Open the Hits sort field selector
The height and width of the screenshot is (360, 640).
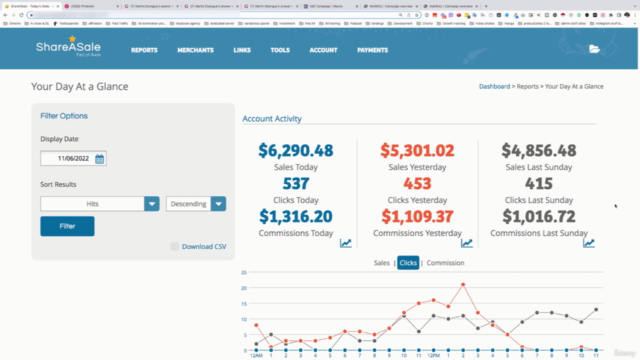[100, 204]
